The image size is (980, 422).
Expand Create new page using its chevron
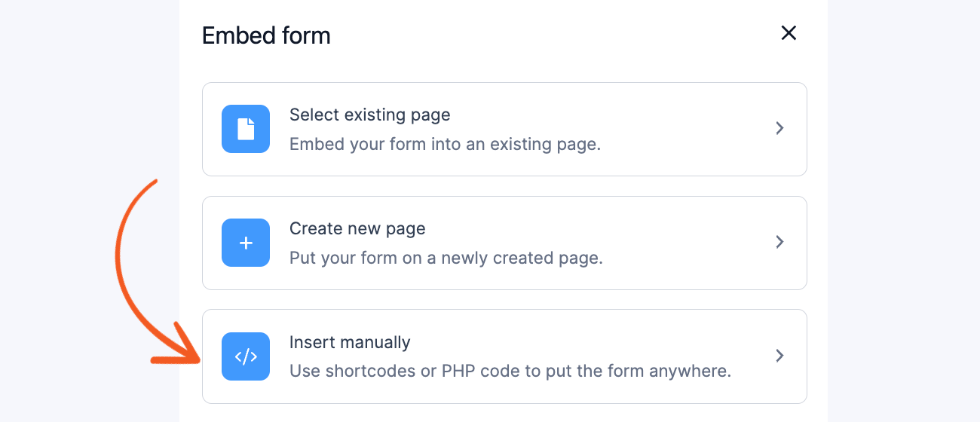coord(780,242)
